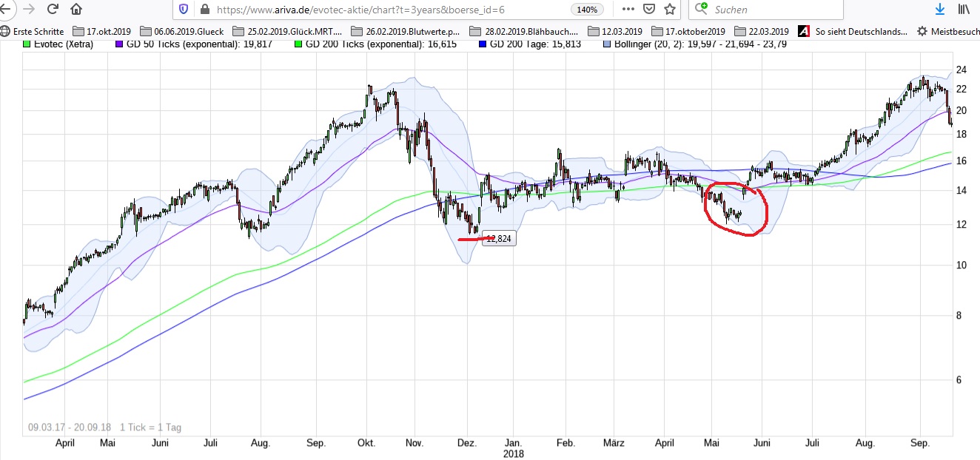Open the search engine magnifier icon
Image resolution: width=980 pixels, height=460 pixels.
[702, 10]
